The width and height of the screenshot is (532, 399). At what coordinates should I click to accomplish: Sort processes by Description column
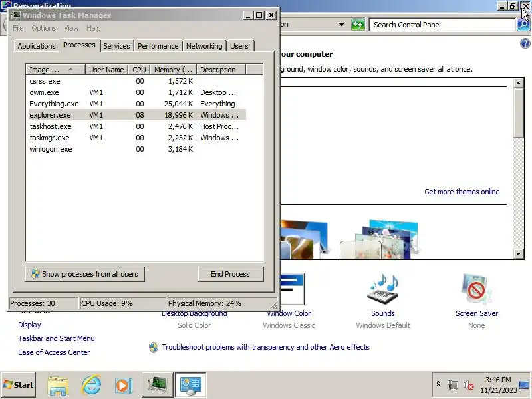click(221, 70)
